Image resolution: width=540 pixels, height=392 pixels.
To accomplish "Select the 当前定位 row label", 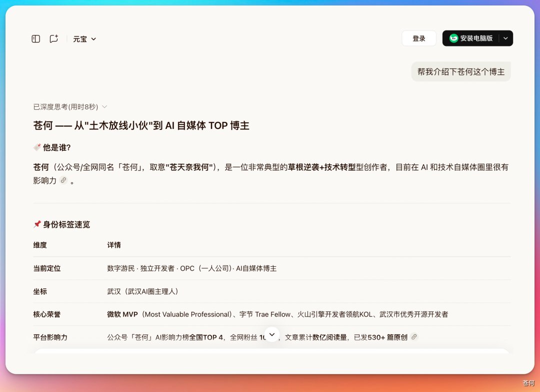I will tap(47, 268).
